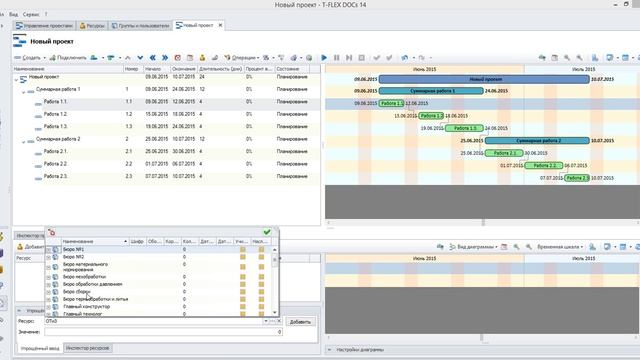The height and width of the screenshot is (360, 640).
Task: Click the undo arrow icon in toolbar
Action: click(x=404, y=58)
